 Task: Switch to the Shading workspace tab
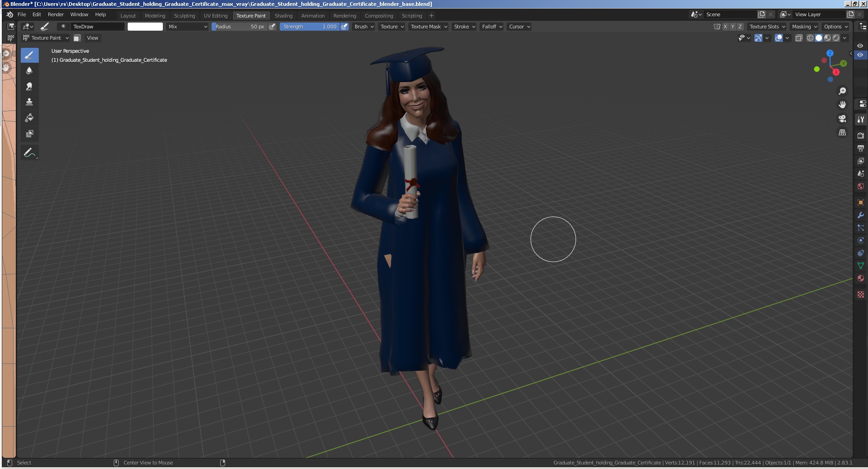pyautogui.click(x=283, y=16)
